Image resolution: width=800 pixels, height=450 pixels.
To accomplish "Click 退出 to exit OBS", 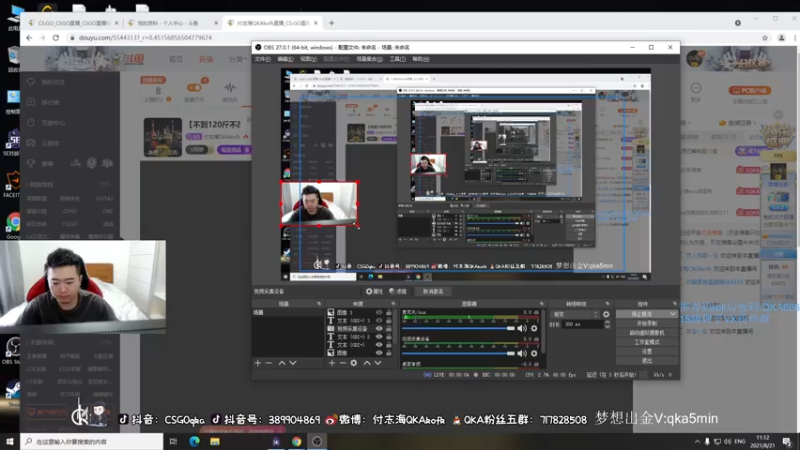I will click(646, 360).
